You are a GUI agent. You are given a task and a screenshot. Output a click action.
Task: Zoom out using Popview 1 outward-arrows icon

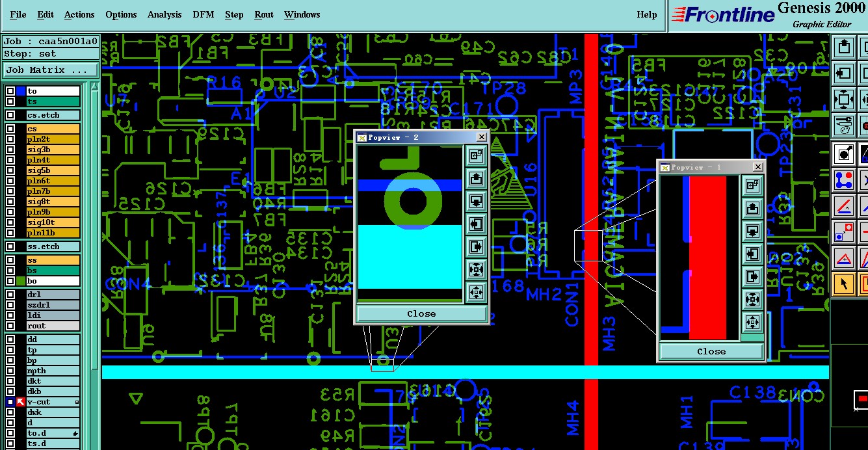click(753, 322)
